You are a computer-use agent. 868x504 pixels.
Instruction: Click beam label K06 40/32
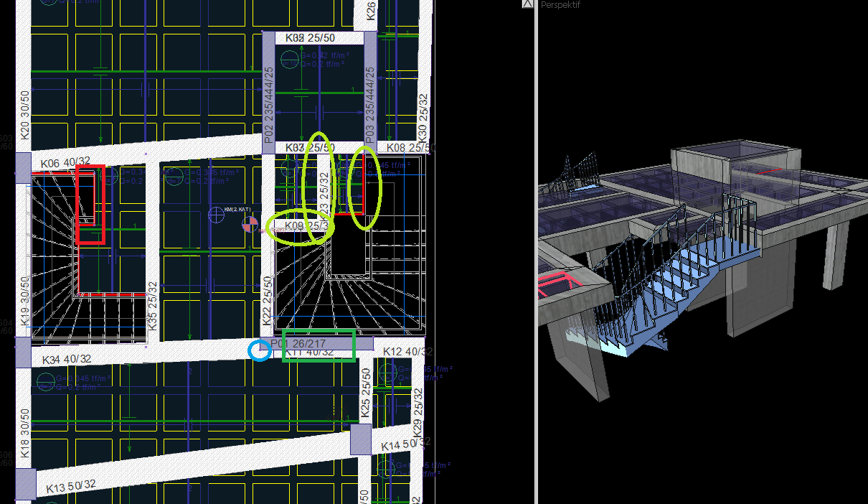(x=66, y=164)
